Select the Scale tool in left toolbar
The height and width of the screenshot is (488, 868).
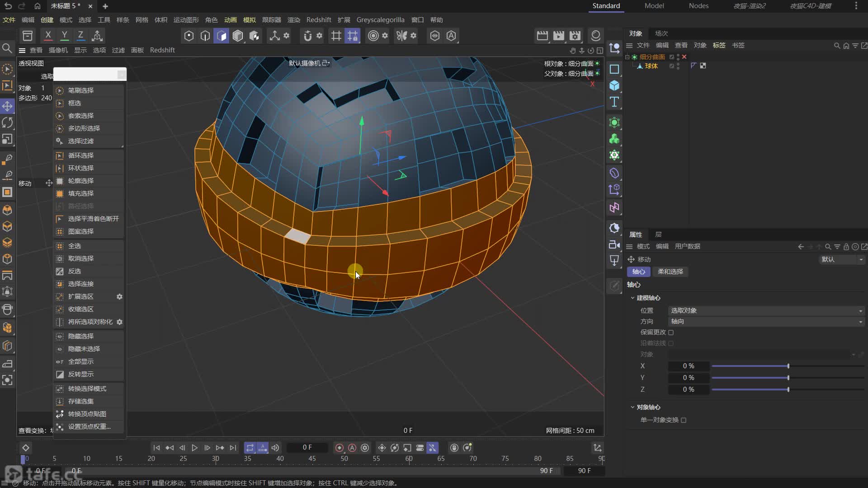pyautogui.click(x=7, y=139)
